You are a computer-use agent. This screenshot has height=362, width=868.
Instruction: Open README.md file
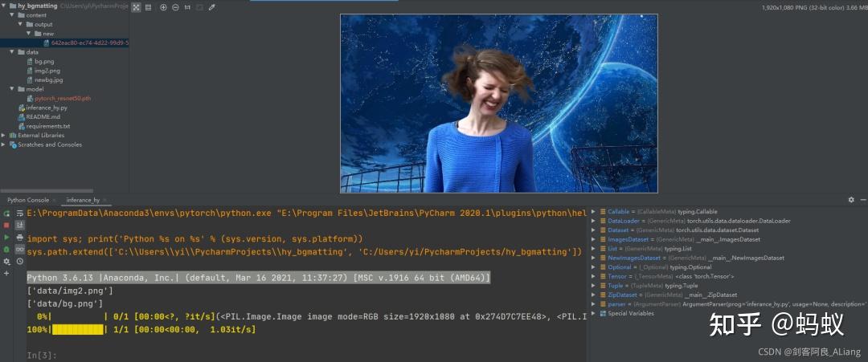[43, 116]
